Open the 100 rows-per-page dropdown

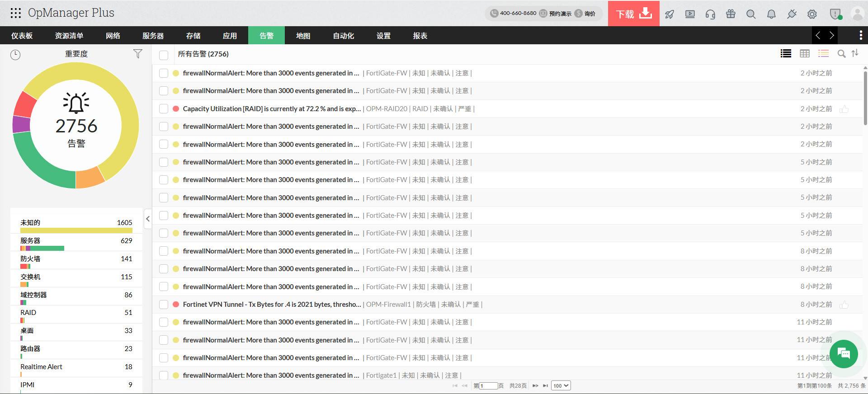(x=561, y=386)
